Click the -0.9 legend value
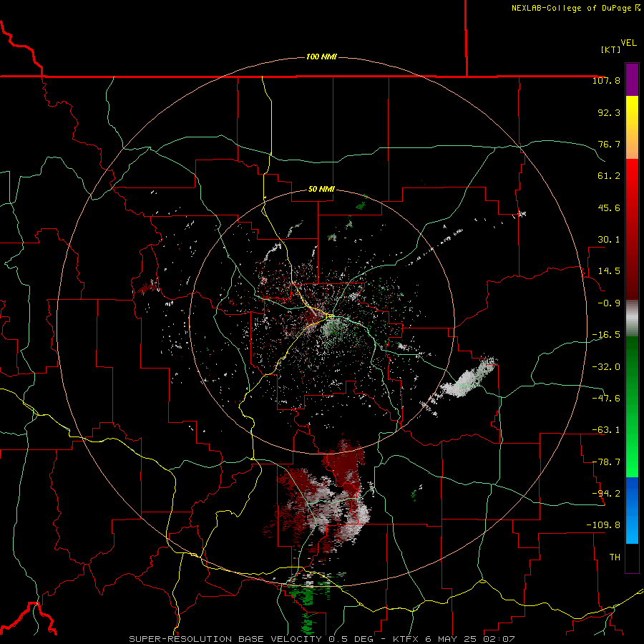The width and height of the screenshot is (644, 644). click(x=609, y=303)
